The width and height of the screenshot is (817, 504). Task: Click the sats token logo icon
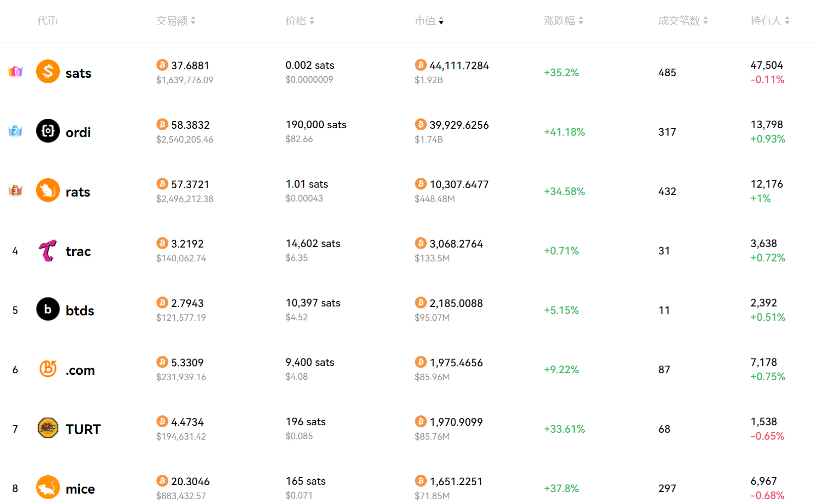point(48,72)
